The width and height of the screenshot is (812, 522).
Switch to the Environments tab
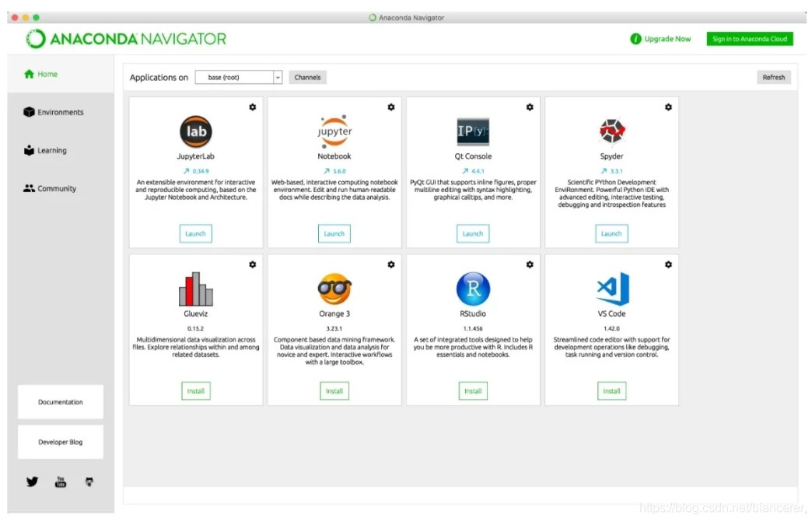point(54,112)
